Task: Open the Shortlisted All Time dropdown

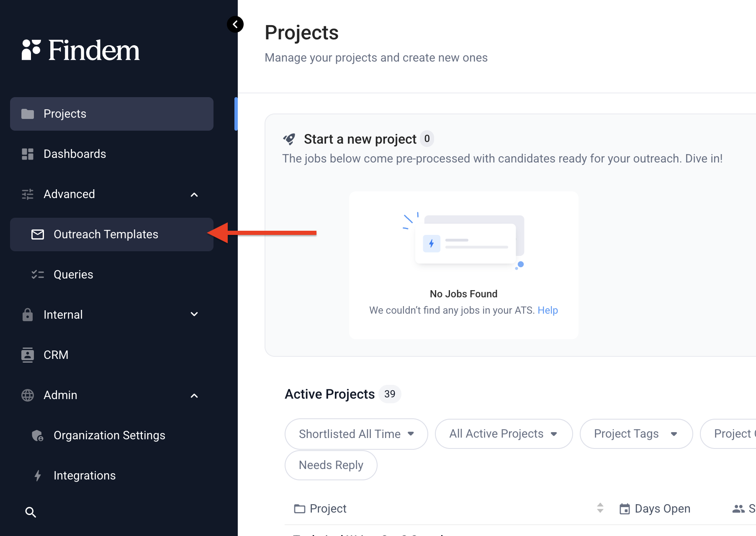Action: click(356, 434)
